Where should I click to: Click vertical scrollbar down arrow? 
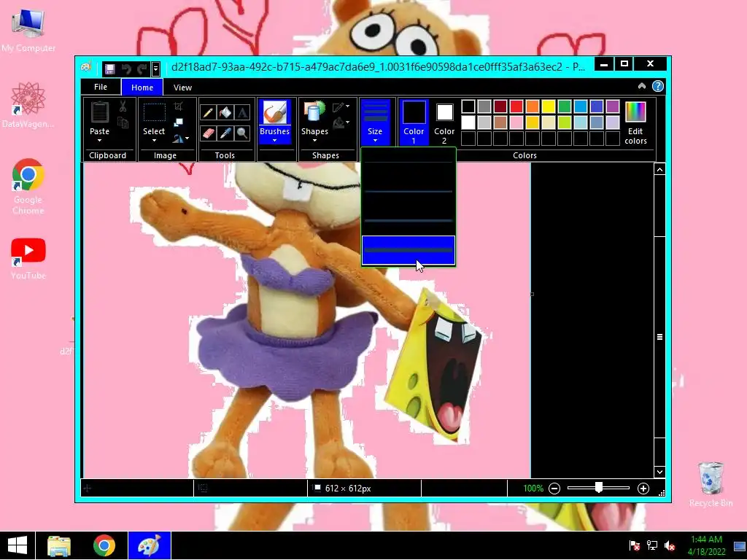659,472
